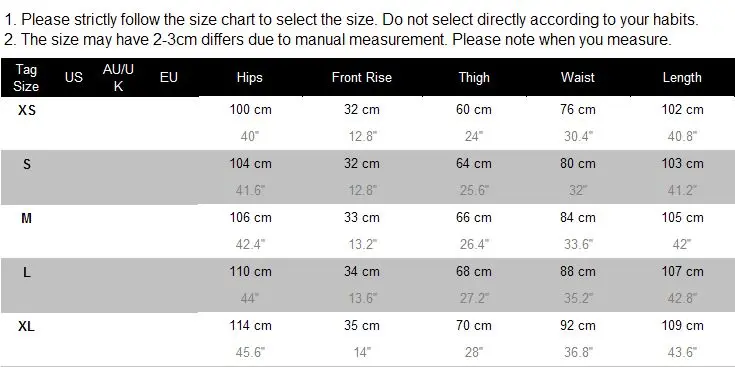Screen dimensions: 735x367
Task: Click the 109 cm length value
Action: (x=682, y=326)
